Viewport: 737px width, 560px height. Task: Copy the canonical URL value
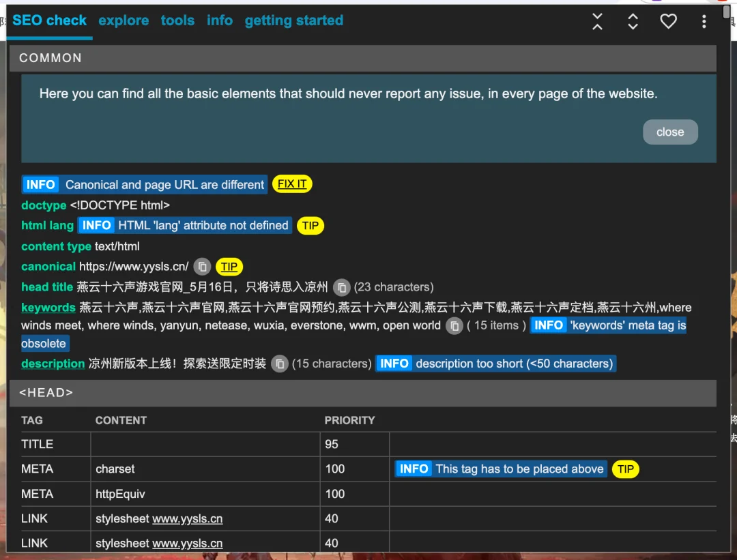tap(202, 267)
